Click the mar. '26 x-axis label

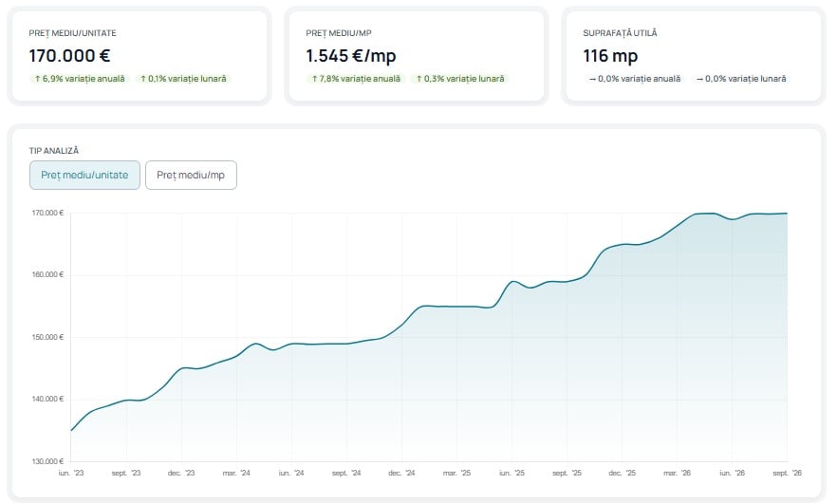677,473
